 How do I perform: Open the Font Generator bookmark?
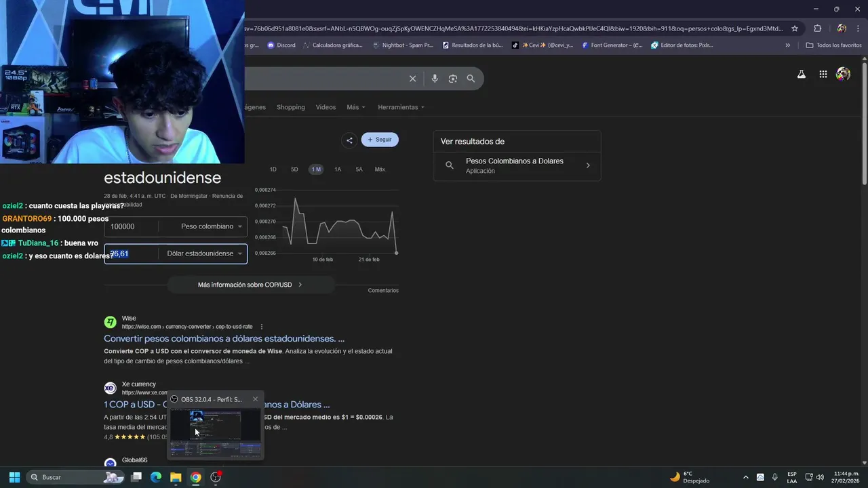coord(612,45)
